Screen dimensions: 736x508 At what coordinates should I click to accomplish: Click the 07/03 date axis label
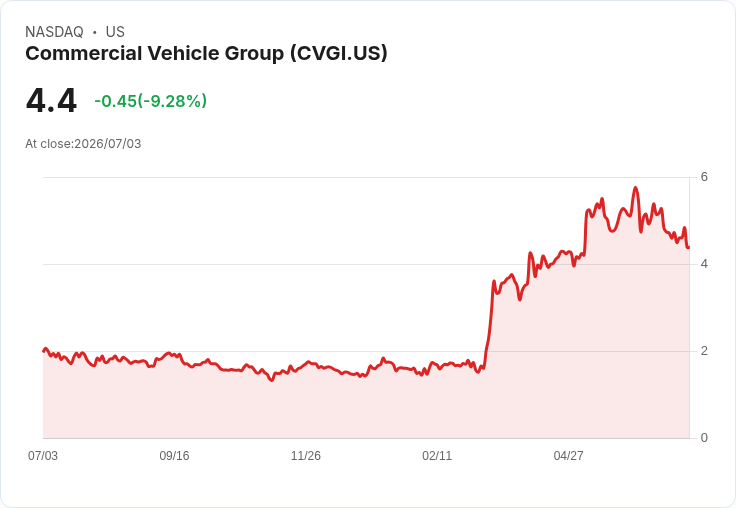43,456
